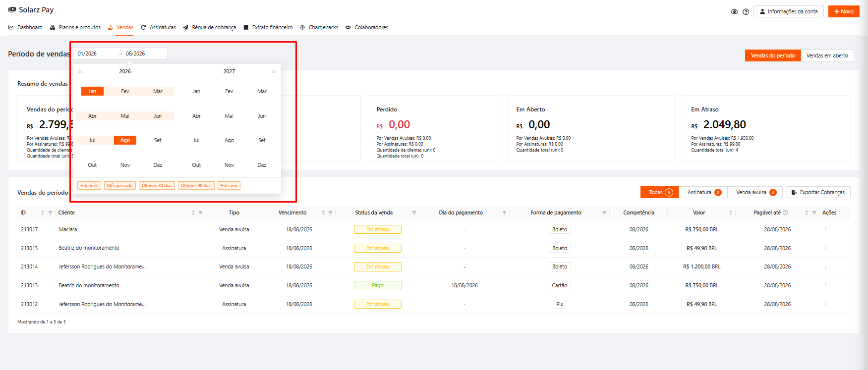Open the ID column filter
Image resolution: width=868 pixels, height=370 pixels.
pos(50,212)
